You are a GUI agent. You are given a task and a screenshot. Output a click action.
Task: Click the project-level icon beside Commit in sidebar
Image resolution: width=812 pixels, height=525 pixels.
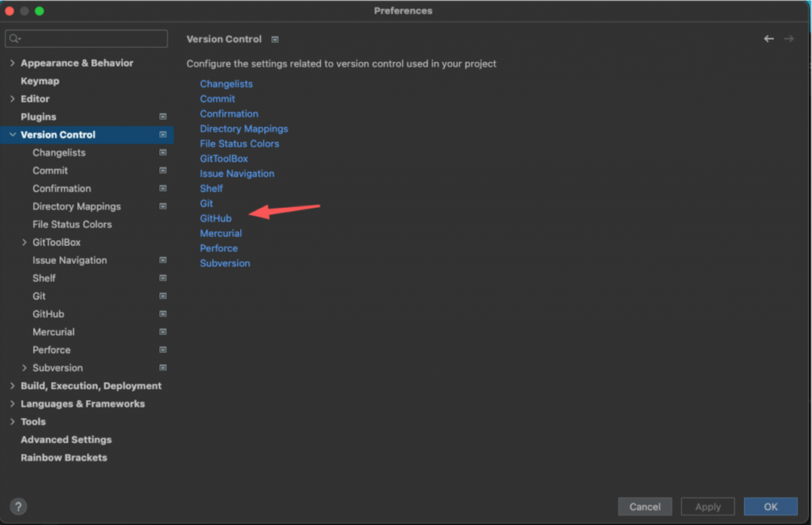pyautogui.click(x=163, y=171)
